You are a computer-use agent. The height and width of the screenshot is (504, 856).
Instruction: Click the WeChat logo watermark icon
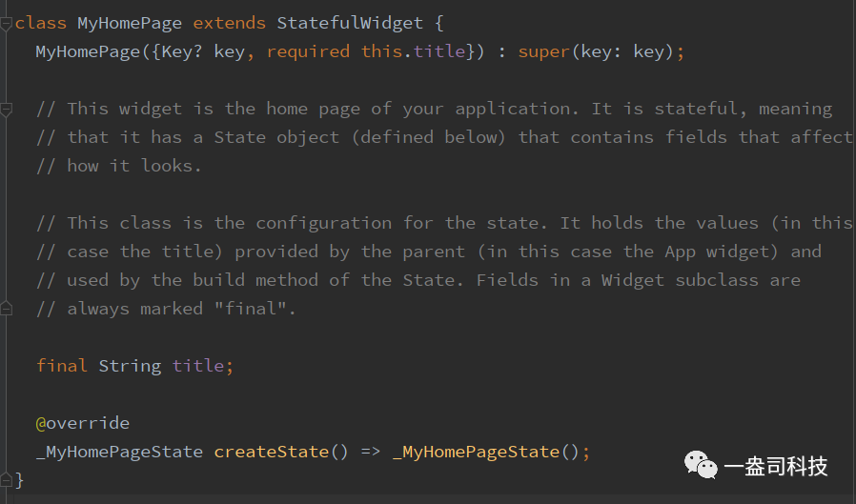click(x=701, y=465)
